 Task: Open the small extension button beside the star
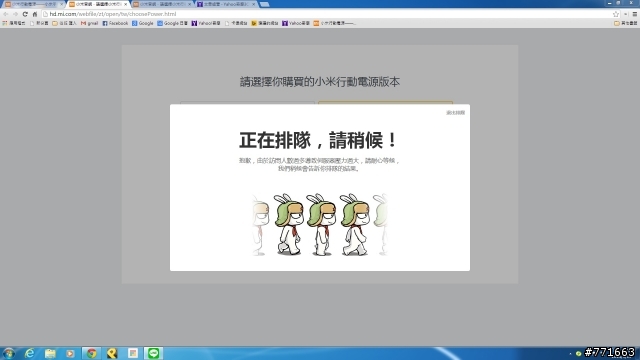[626, 14]
